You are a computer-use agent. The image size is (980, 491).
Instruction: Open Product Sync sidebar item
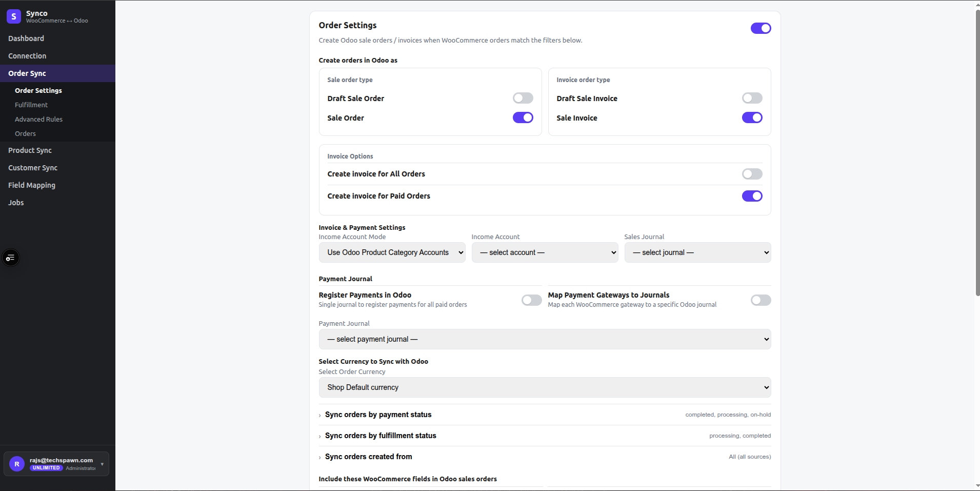point(57,150)
